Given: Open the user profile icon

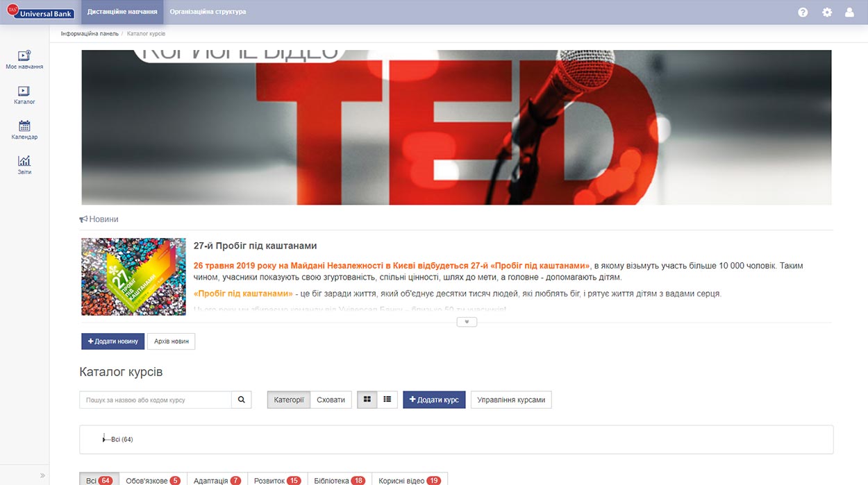Looking at the screenshot, I should click(849, 12).
